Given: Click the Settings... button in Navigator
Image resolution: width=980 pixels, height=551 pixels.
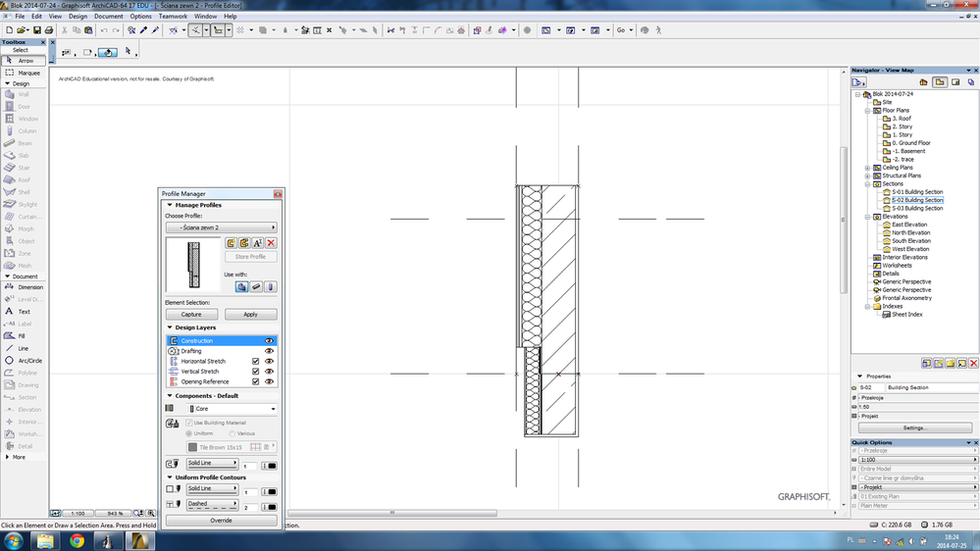Looking at the screenshot, I should [915, 427].
